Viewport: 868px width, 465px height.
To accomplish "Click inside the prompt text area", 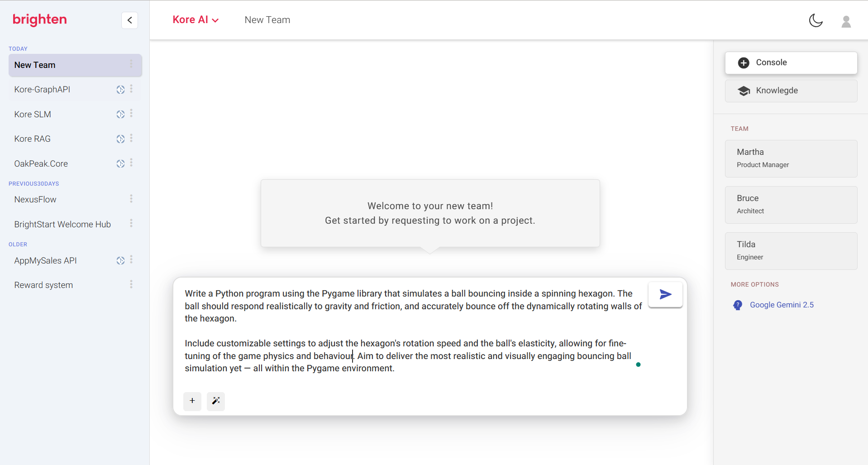I will click(413, 331).
